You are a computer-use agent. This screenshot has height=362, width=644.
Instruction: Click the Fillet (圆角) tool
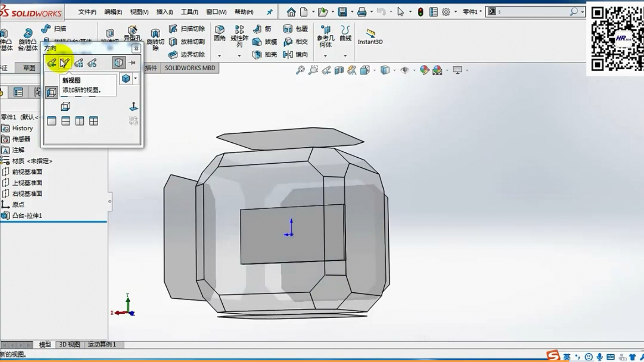tap(219, 33)
